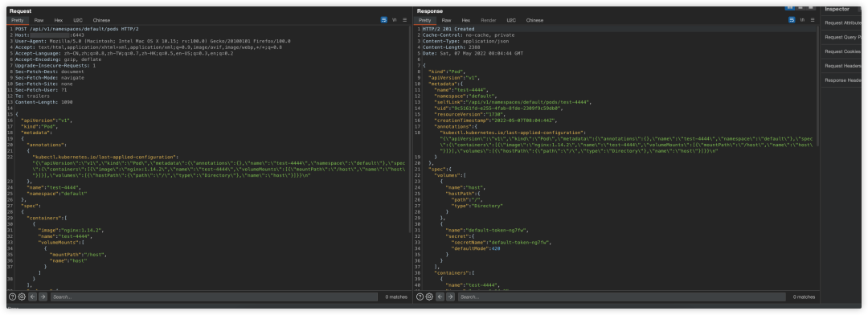The width and height of the screenshot is (868, 315).
Task: Toggle the Request pretty-print formatting icon
Action: click(384, 20)
